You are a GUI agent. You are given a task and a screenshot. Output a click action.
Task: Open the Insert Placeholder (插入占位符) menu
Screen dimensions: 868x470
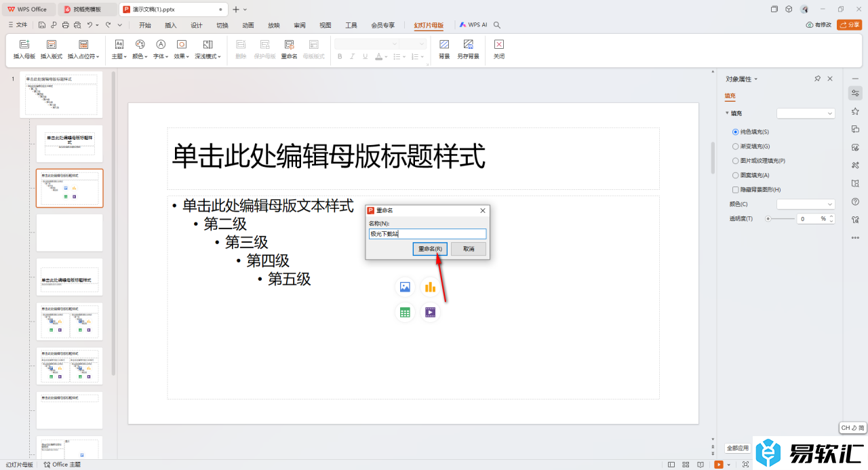coord(83,56)
